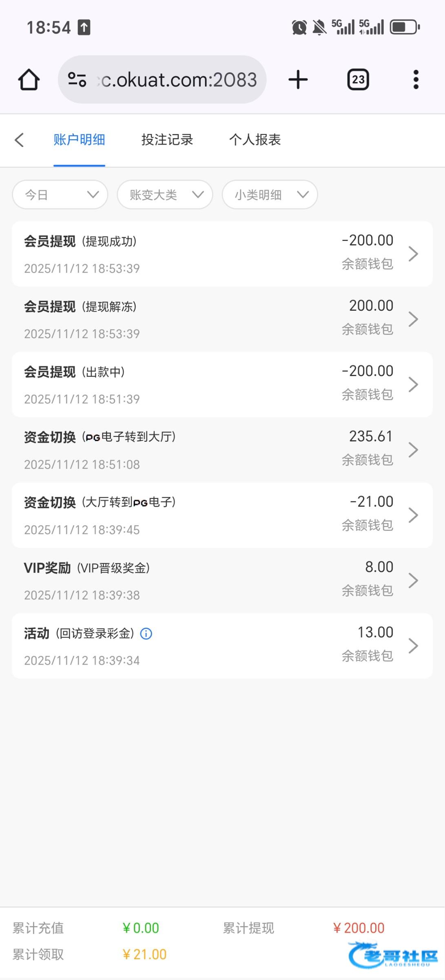Screen dimensions: 445x980
Task: Expand details chevron for 提现解冻 entry
Action: click(x=413, y=319)
